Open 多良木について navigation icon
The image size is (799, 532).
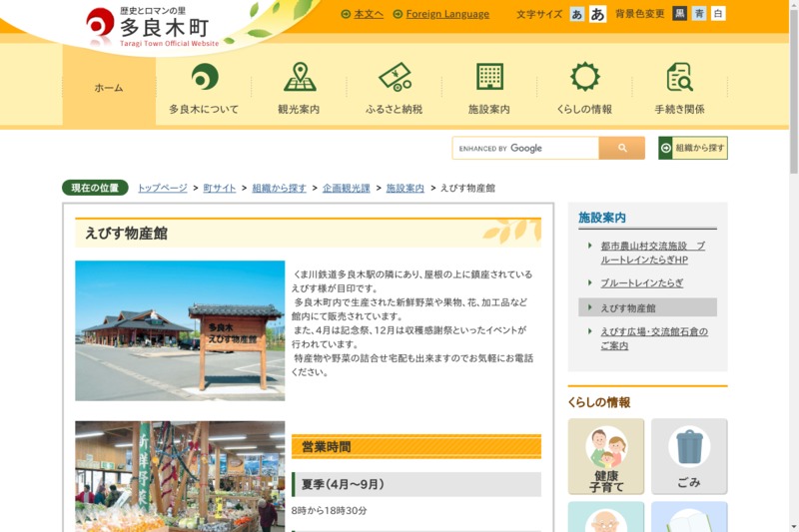(204, 78)
